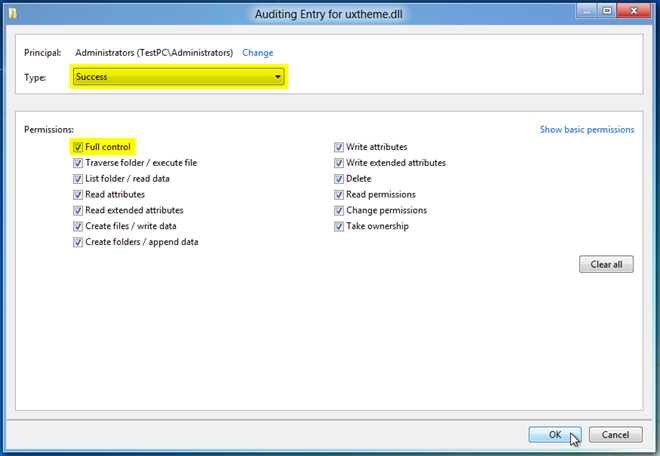Minimize the Auditing Entry window
This screenshot has width=660, height=456.
point(587,11)
